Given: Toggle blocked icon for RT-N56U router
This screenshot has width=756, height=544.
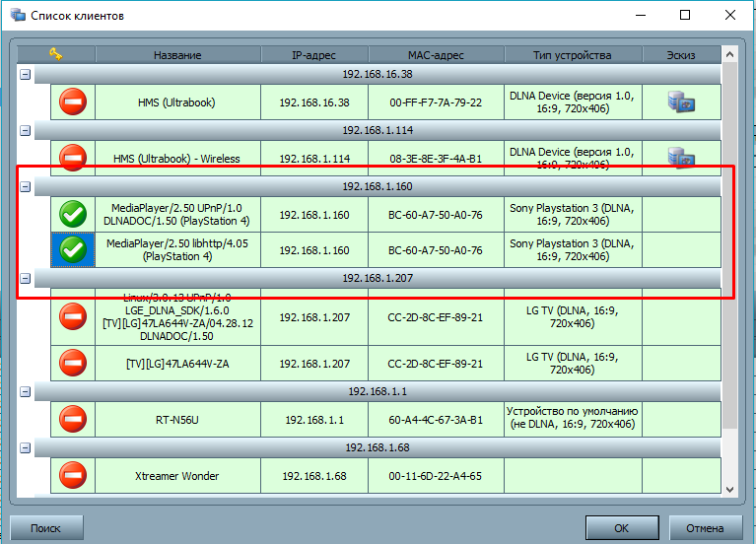Looking at the screenshot, I should pos(73,419).
